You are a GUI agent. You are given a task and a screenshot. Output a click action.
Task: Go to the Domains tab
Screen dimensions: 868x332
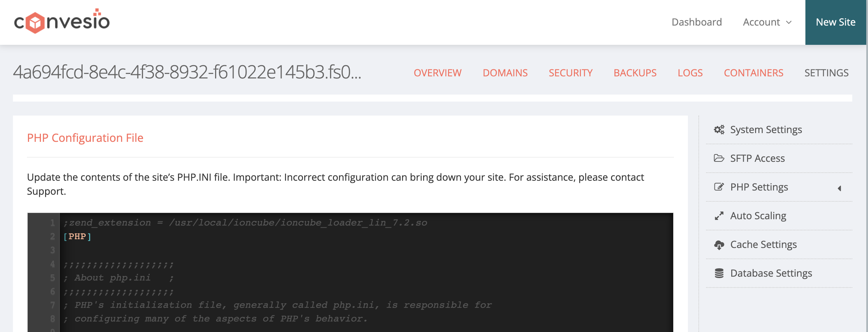(505, 73)
